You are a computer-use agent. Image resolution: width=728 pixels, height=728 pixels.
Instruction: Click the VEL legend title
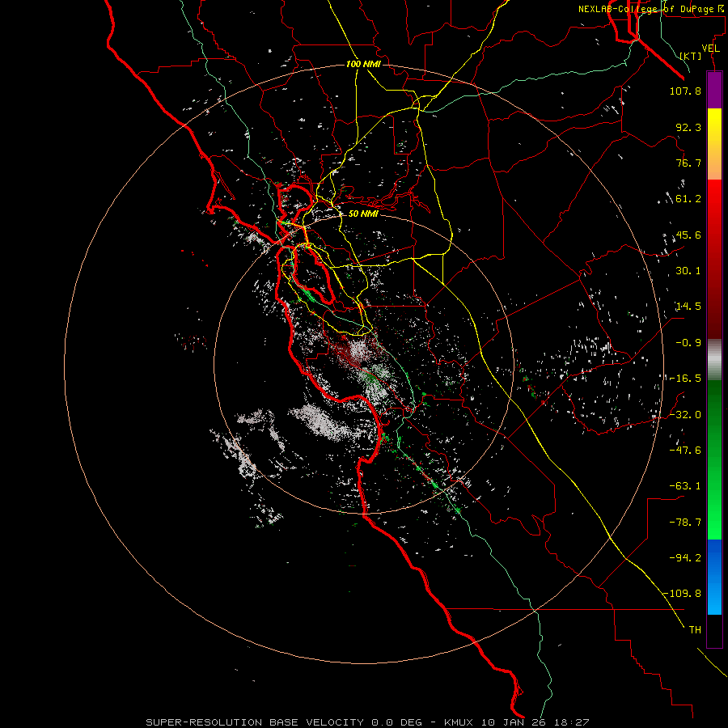pyautogui.click(x=710, y=49)
